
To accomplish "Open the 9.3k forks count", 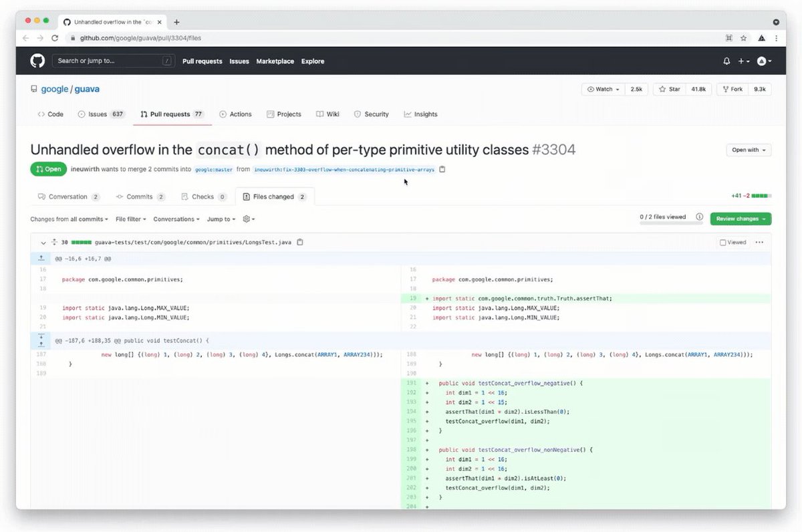I will 760,89.
